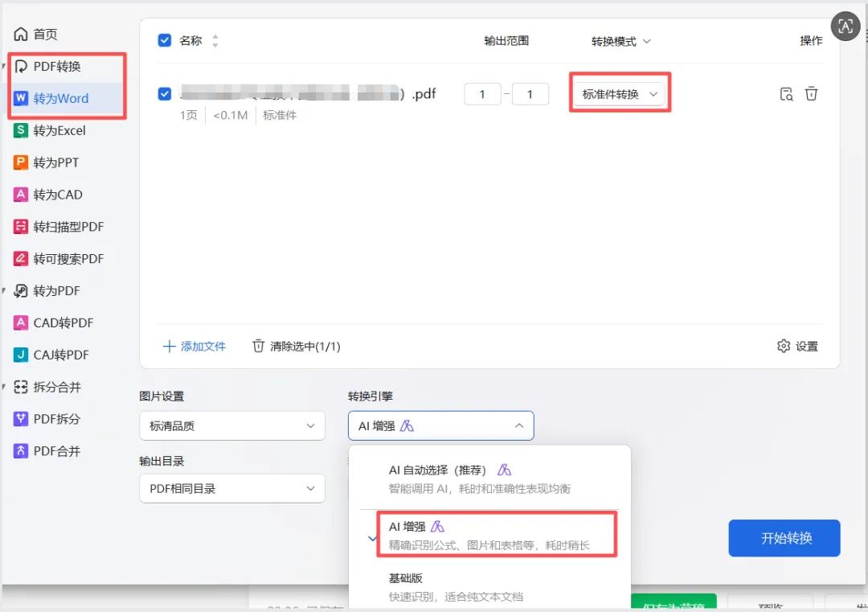This screenshot has width=868, height=612.
Task: Click the teal CAJ J icon
Action: pos(20,355)
